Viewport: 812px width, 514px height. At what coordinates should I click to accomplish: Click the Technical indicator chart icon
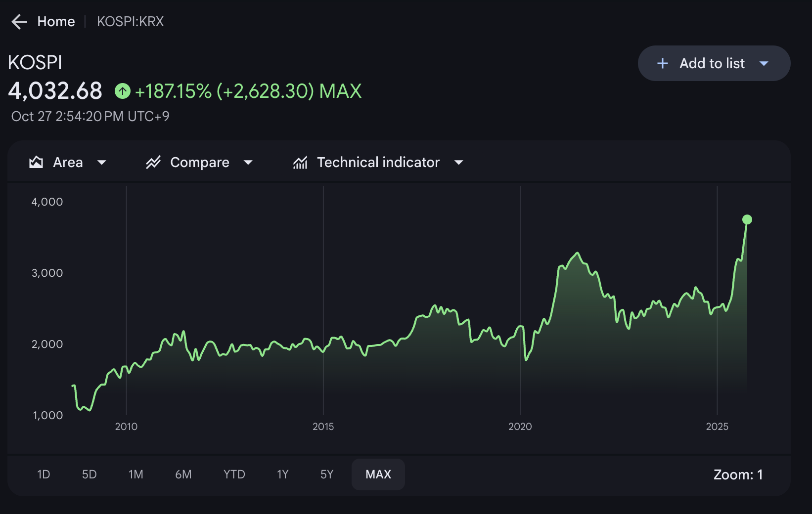click(300, 162)
